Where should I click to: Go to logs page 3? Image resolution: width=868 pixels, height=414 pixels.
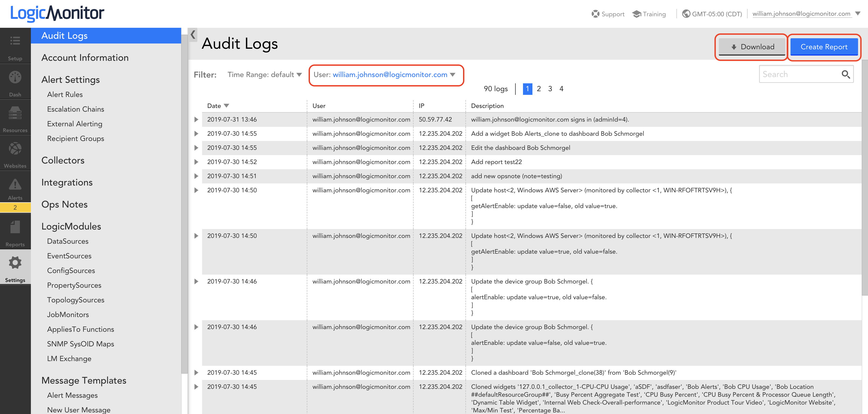[x=550, y=89]
